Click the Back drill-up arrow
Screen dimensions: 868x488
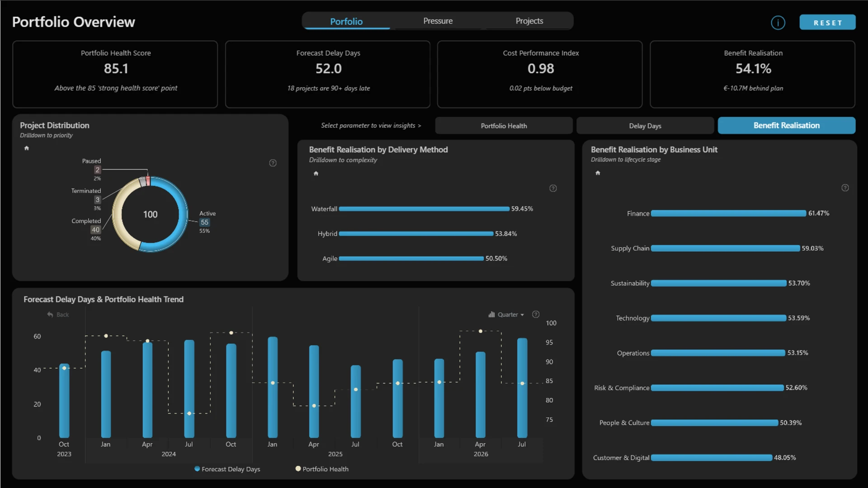point(58,314)
